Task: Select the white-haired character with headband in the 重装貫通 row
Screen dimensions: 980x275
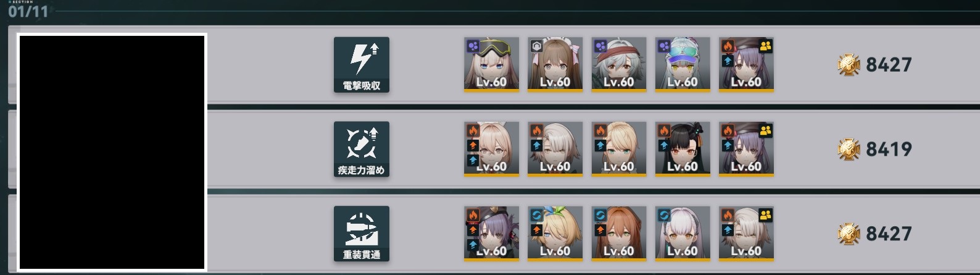Action: click(682, 234)
